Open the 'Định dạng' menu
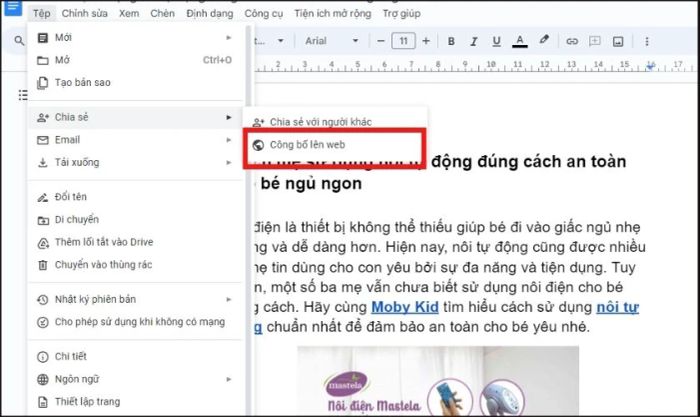Viewport: 700px width, 417px height. coord(209,13)
